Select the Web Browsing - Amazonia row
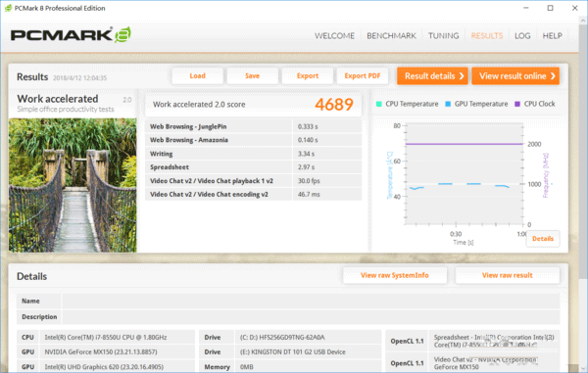Image resolution: width=588 pixels, height=373 pixels. coord(254,140)
